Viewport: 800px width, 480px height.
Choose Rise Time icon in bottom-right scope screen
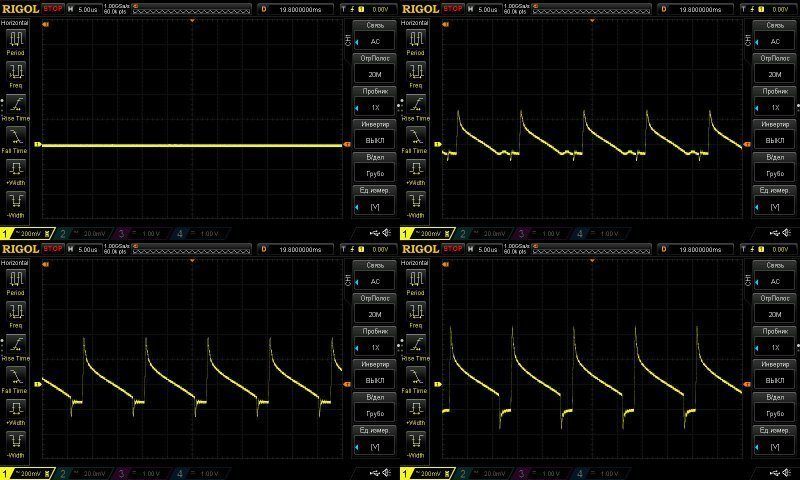(416, 344)
